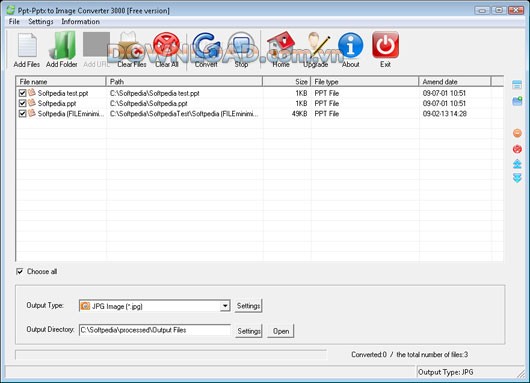Click the Softpedia test.ppt file name
The height and width of the screenshot is (383, 530).
63,93
